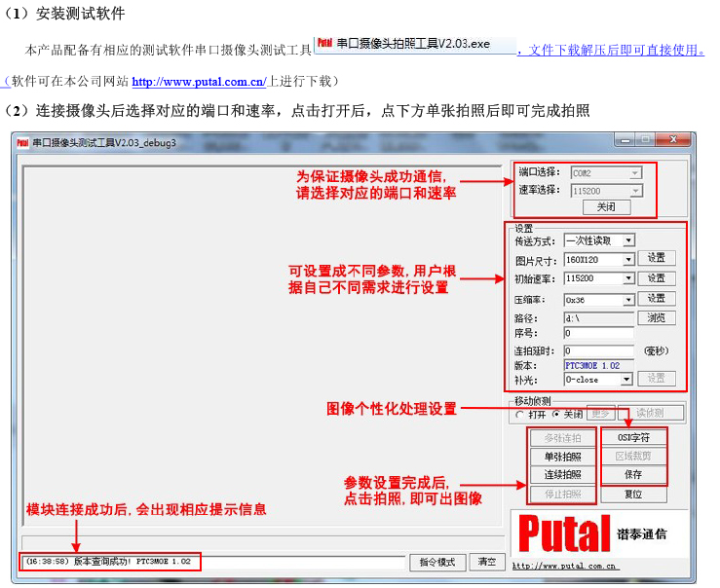Click the 路径 d:\ path field

coord(599,317)
